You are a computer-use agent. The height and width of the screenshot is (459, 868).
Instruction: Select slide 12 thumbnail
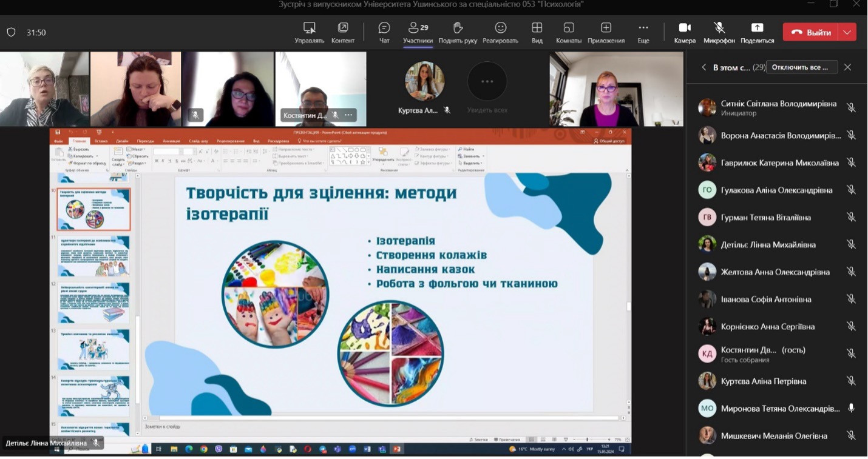93,303
